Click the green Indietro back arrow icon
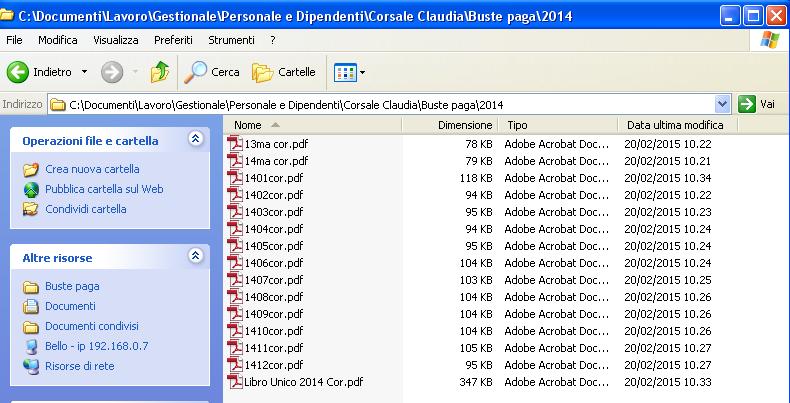This screenshot has width=790, height=403. [18, 72]
